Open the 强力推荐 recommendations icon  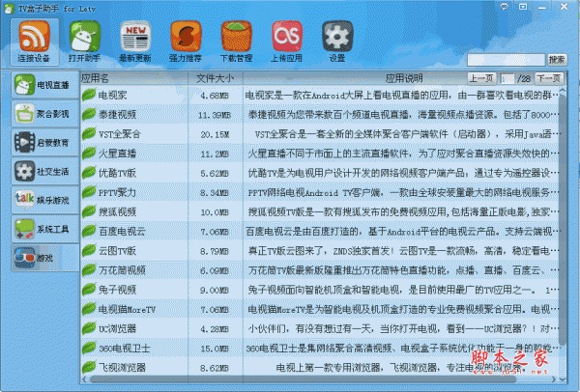(x=186, y=42)
